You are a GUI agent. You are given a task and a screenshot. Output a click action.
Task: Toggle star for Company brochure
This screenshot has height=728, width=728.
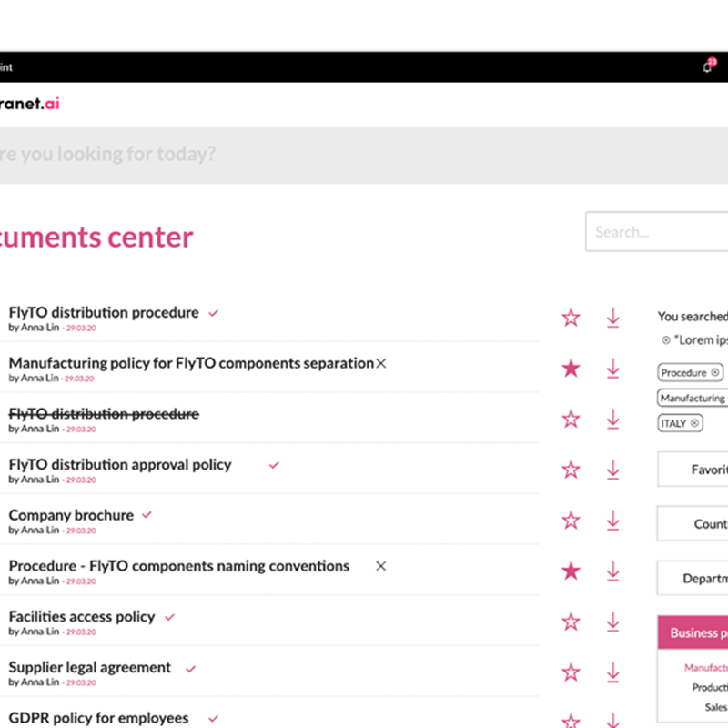tap(571, 521)
